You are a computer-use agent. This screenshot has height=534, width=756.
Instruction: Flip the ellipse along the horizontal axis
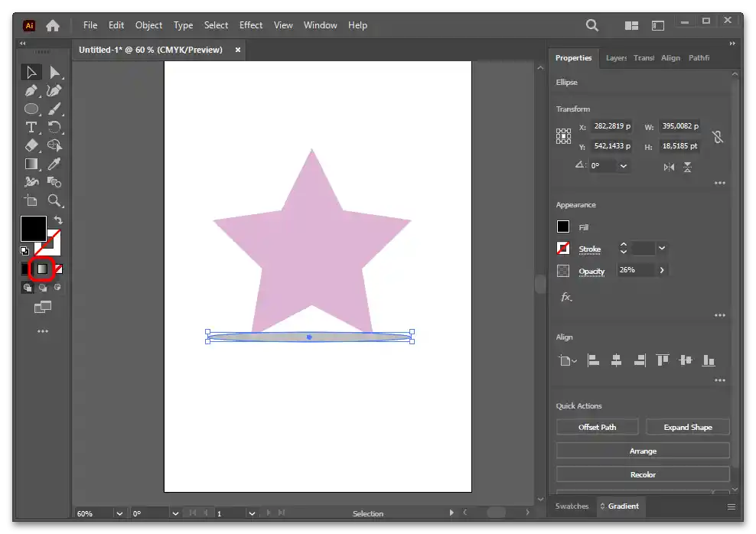pos(670,167)
